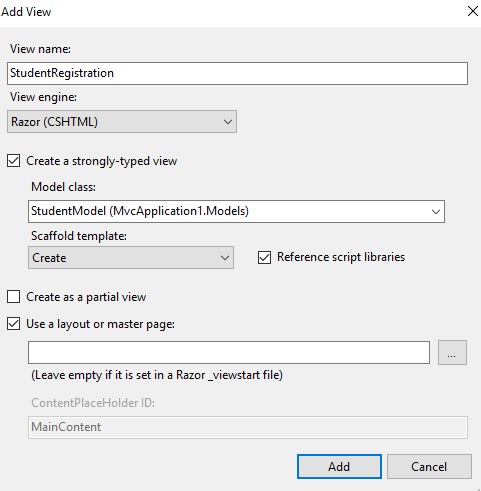Open the Scaffold template dropdown showing Create
This screenshot has width=481, height=491.
[131, 258]
